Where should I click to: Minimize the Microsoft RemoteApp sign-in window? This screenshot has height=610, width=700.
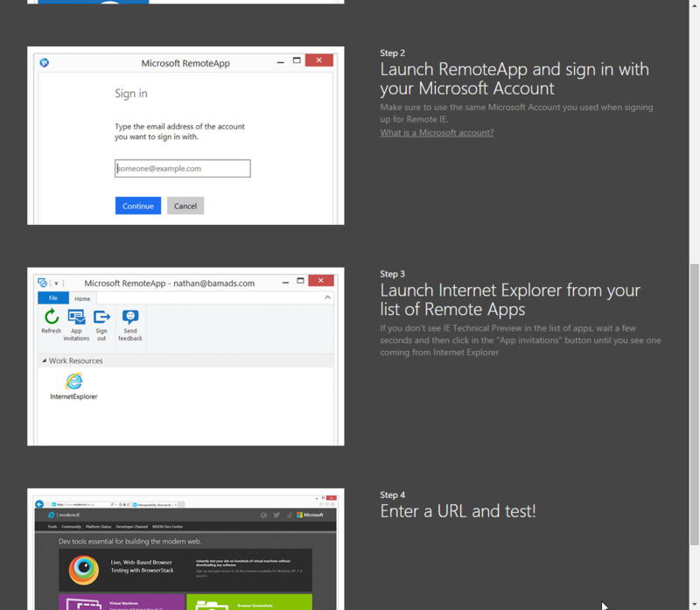(x=280, y=61)
